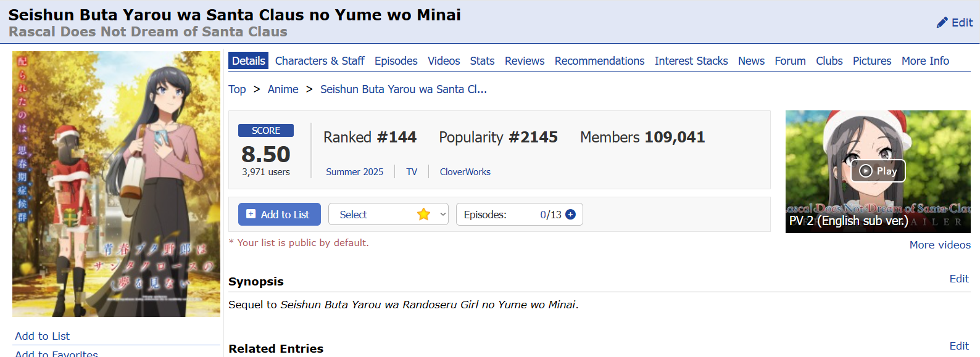Click the English title Rascal Does Not Dream
980x357 pixels.
[148, 31]
